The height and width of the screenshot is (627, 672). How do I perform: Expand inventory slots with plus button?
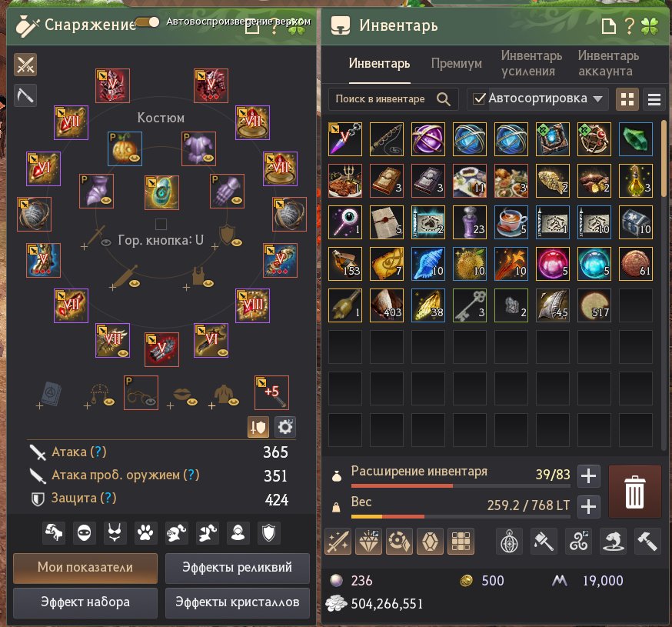pyautogui.click(x=588, y=476)
